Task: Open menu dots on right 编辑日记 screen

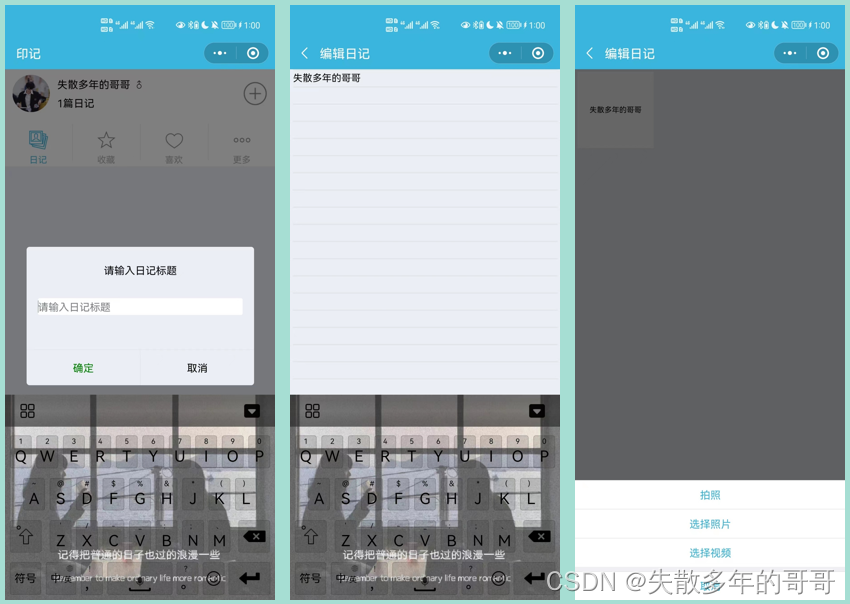Action: (x=790, y=53)
